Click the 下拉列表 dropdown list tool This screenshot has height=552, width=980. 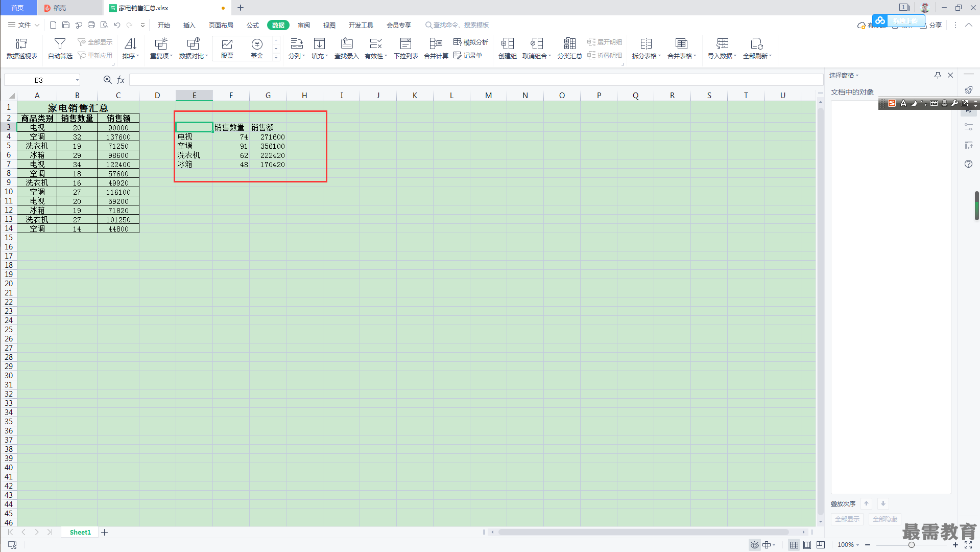406,49
